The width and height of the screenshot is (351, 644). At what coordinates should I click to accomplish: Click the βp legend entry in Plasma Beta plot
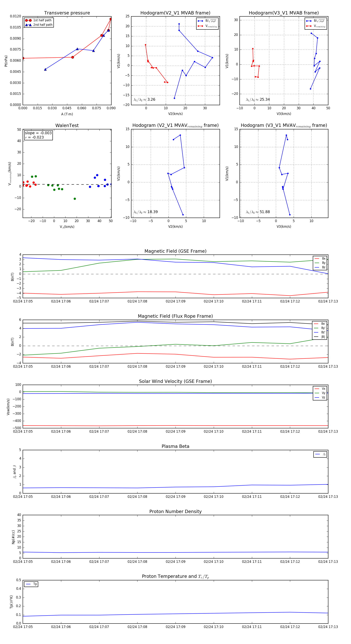[x=320, y=454]
